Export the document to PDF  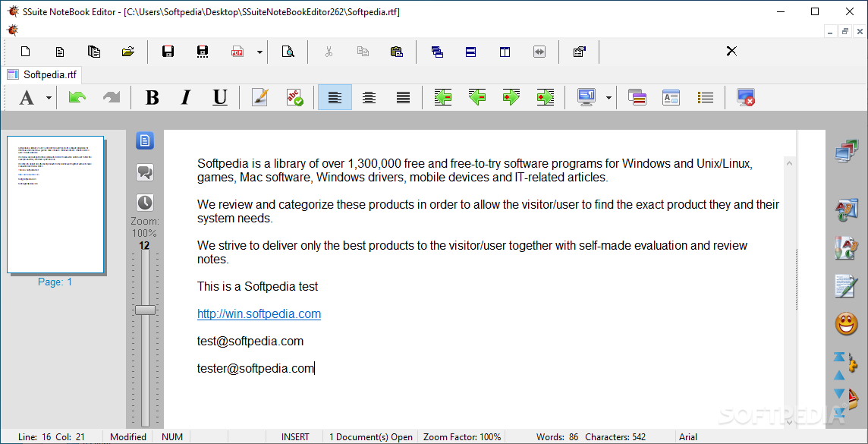click(x=237, y=52)
